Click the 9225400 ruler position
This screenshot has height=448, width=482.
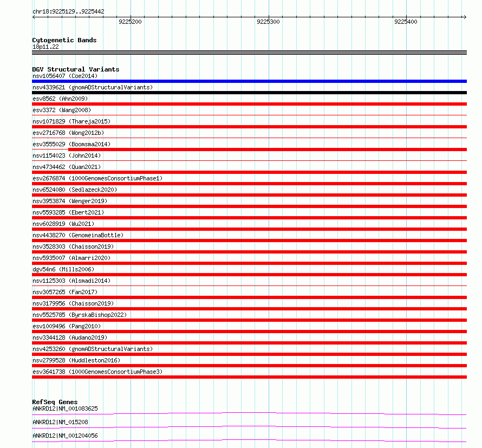pyautogui.click(x=406, y=22)
